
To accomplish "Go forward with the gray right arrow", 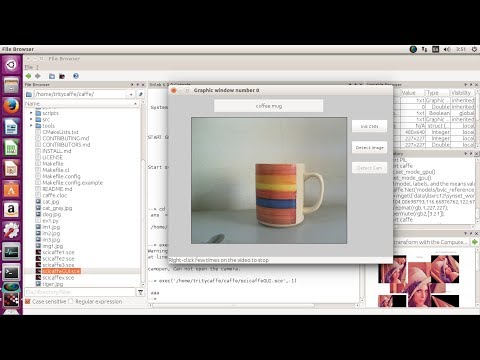I will (x=38, y=76).
